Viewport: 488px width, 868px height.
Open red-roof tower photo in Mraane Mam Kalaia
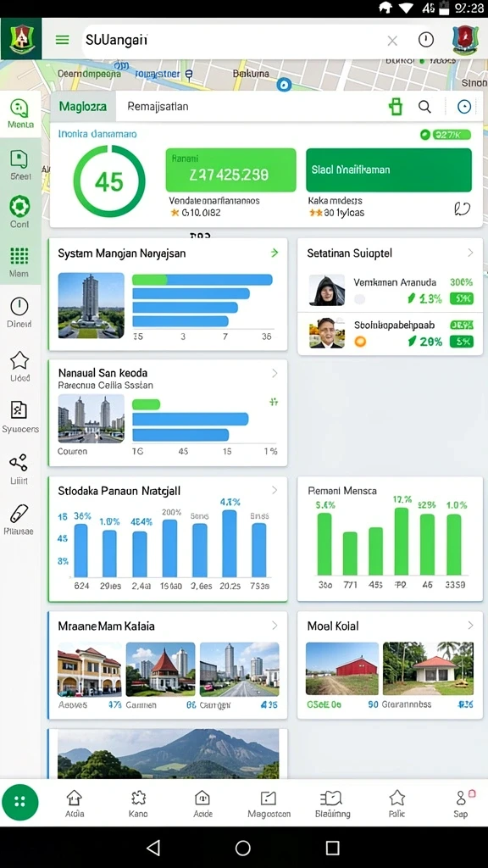click(x=160, y=670)
